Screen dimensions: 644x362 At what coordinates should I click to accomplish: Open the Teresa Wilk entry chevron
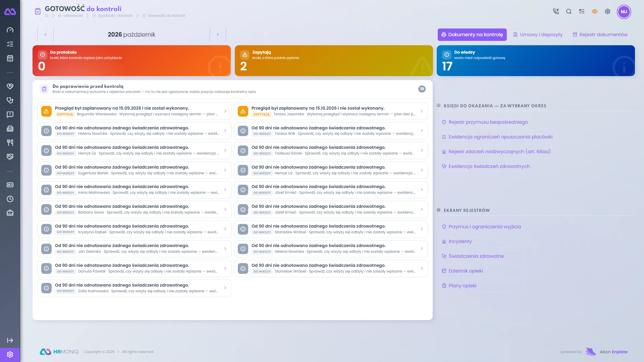(x=422, y=131)
